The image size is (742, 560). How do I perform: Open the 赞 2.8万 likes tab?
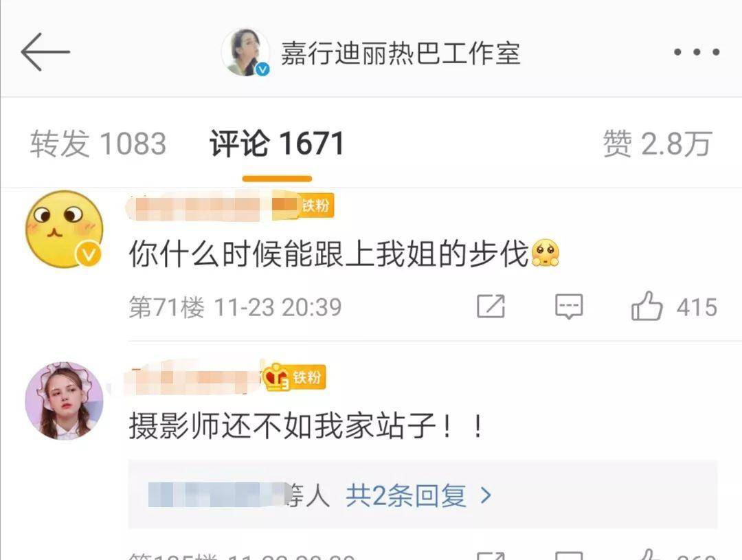pyautogui.click(x=657, y=144)
